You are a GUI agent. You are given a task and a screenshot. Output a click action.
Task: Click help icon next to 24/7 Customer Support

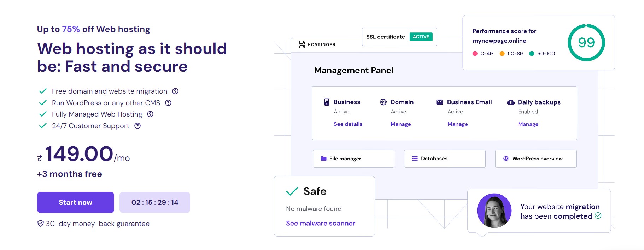pyautogui.click(x=137, y=126)
